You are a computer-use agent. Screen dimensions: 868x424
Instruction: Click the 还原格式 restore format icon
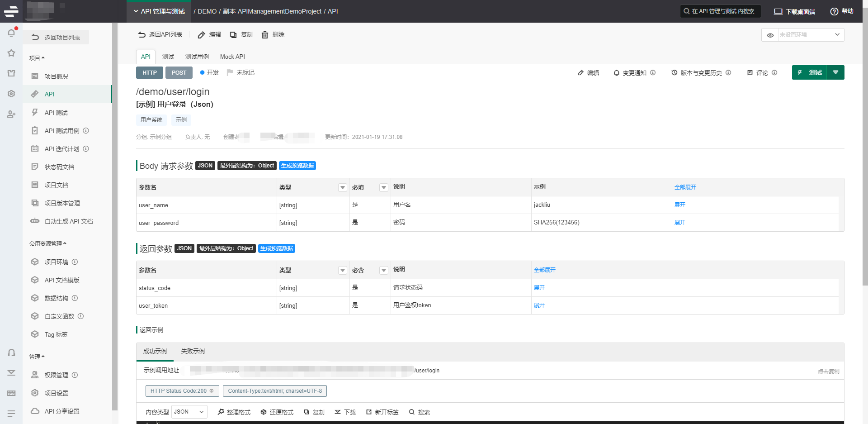coord(264,412)
